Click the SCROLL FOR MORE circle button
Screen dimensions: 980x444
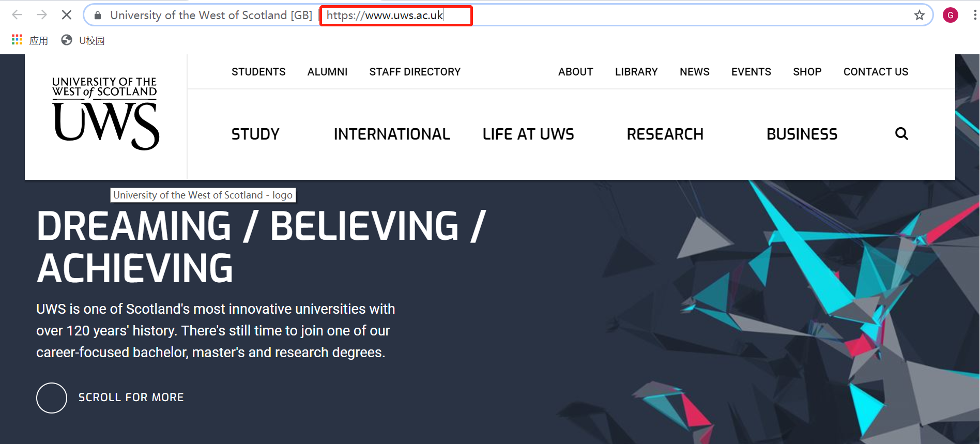[x=52, y=397]
